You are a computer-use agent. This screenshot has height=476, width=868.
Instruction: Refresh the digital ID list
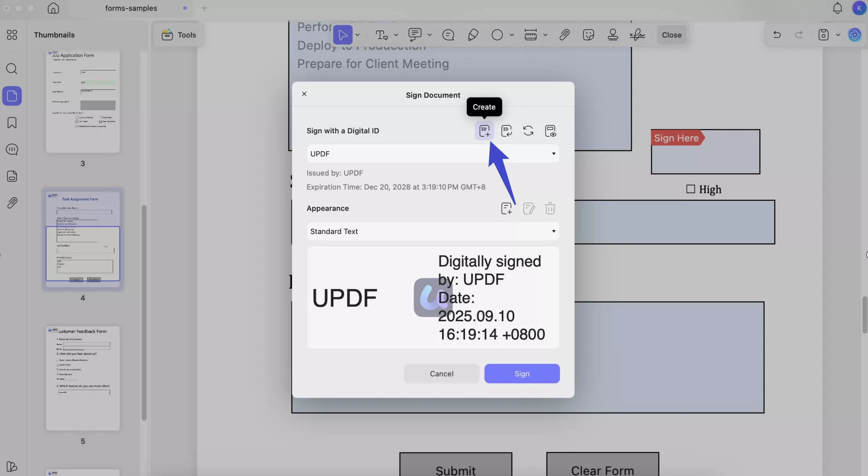(x=529, y=131)
